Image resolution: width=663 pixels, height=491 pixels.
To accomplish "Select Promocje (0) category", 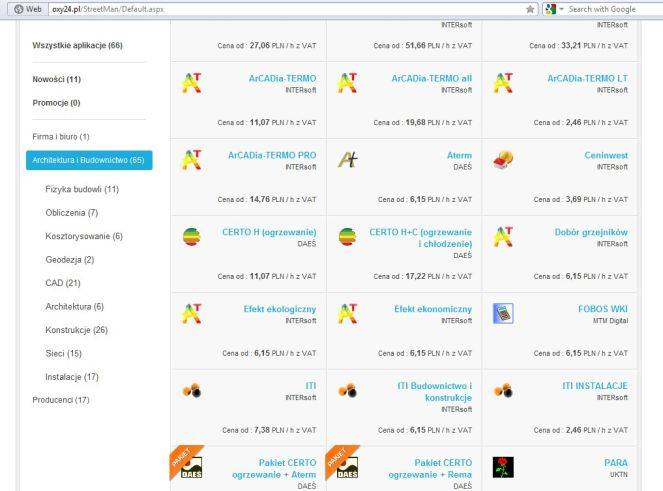I will 56,103.
